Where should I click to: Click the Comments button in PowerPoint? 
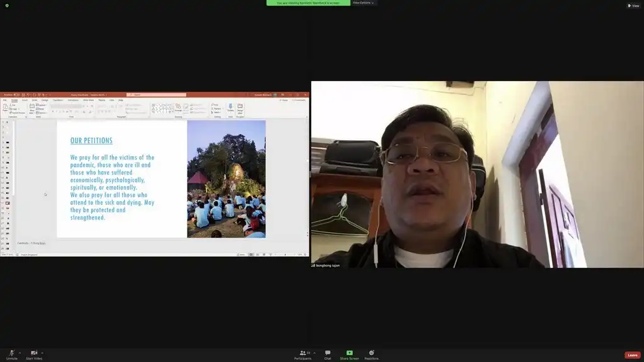tap(299, 100)
